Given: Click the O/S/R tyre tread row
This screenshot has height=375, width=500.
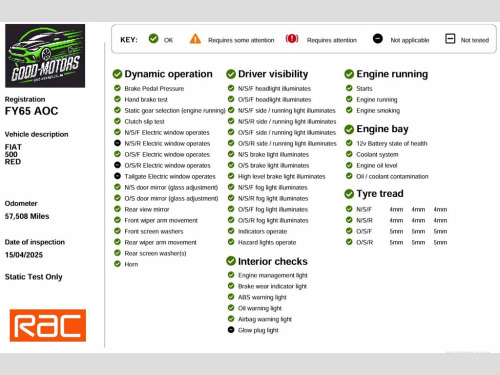Looking at the screenshot, I should tap(397, 242).
